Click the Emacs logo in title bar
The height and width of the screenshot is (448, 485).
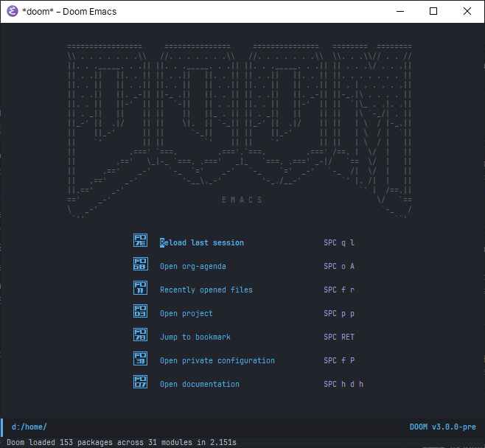13,12
